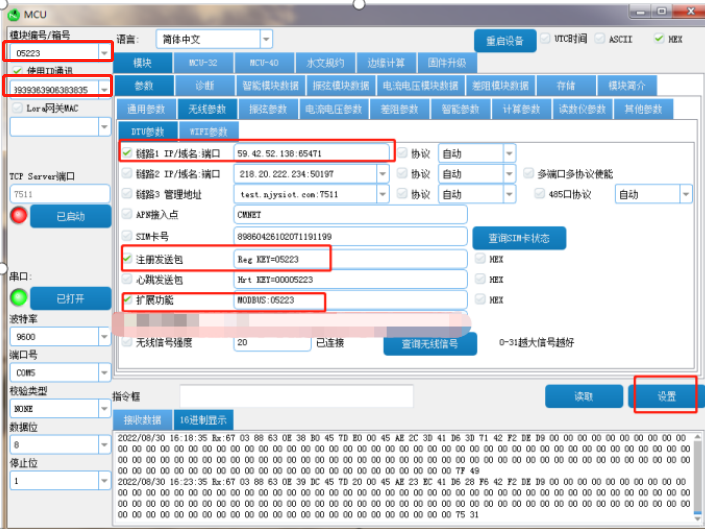Click the 指令框 command input field
Screen dimensions: 705x529
click(x=296, y=396)
